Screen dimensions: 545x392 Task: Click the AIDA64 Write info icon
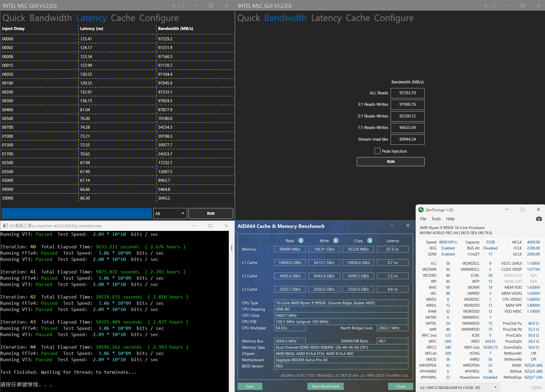(336, 240)
